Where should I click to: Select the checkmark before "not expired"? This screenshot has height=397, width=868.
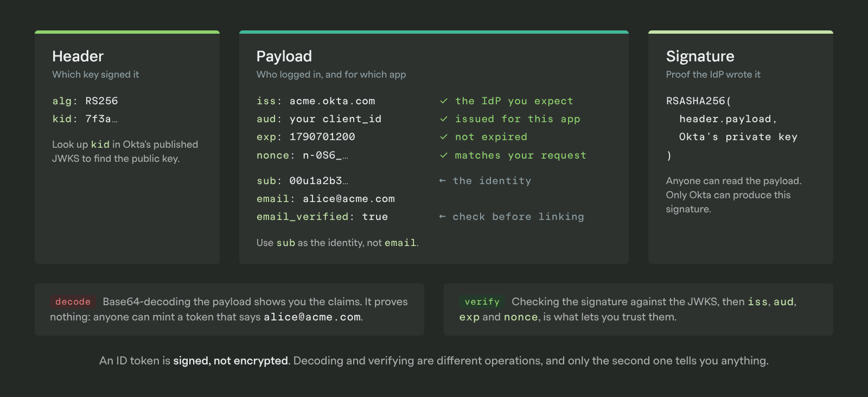pyautogui.click(x=444, y=137)
